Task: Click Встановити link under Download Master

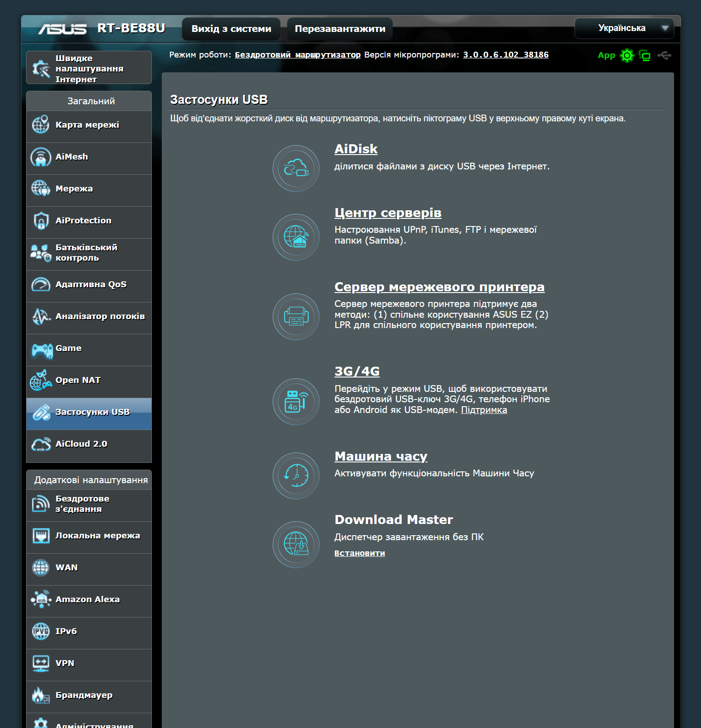Action: click(359, 553)
